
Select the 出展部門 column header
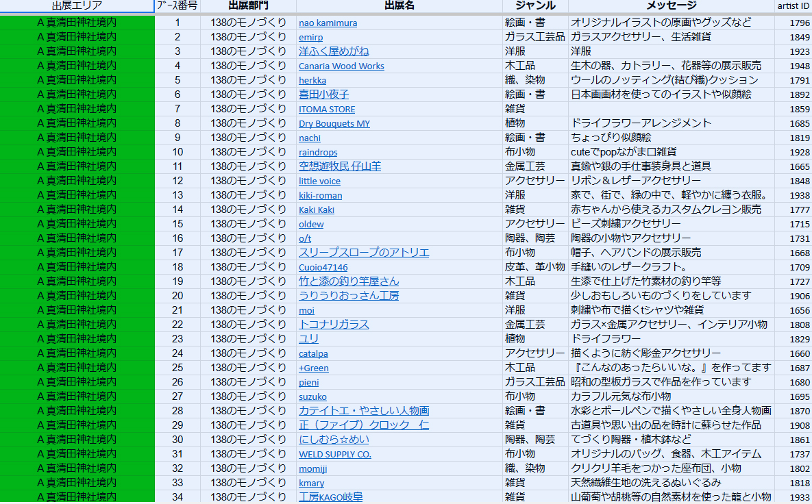pyautogui.click(x=248, y=5)
